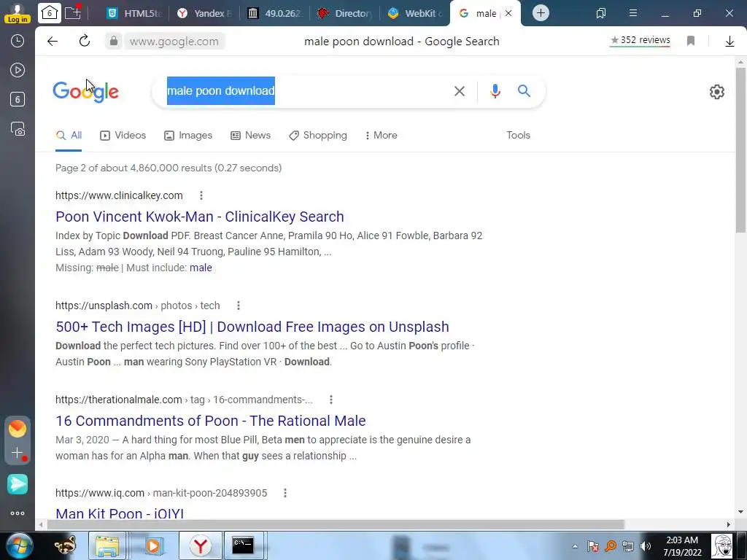Select the News search filter
The width and height of the screenshot is (747, 560).
251,135
